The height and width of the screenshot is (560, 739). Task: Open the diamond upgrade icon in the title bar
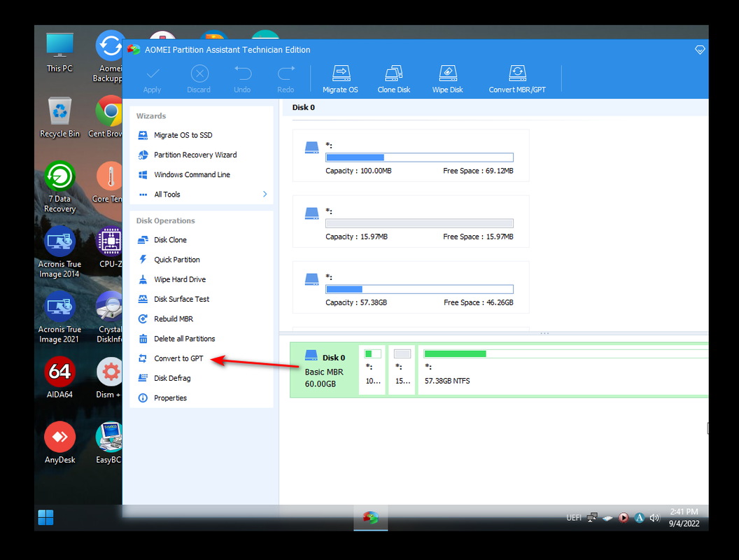pyautogui.click(x=700, y=50)
